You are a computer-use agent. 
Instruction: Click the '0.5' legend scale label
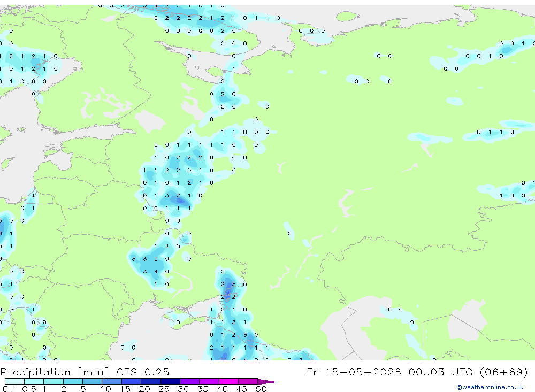[29, 389]
